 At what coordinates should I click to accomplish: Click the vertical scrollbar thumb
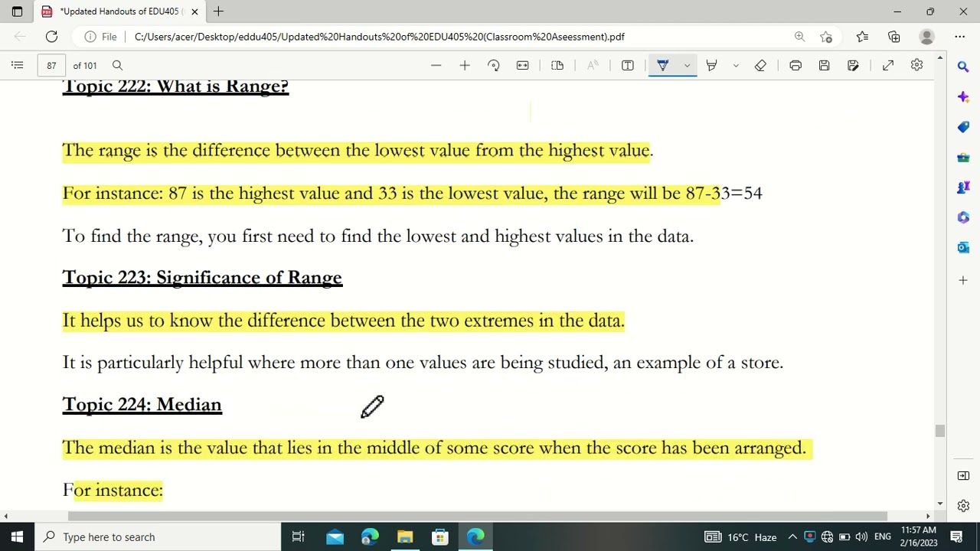tap(940, 432)
